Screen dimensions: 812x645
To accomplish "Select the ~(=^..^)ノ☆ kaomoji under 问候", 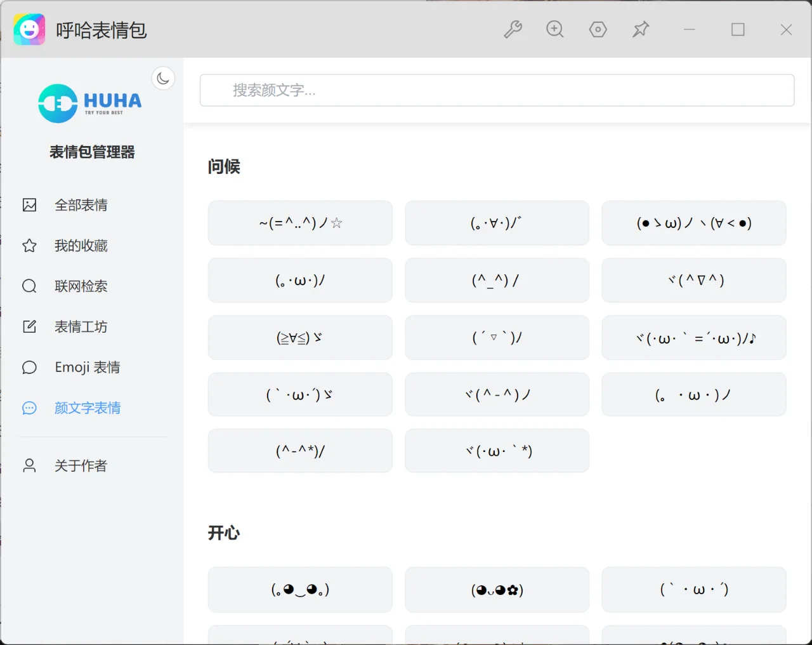I will 299,223.
